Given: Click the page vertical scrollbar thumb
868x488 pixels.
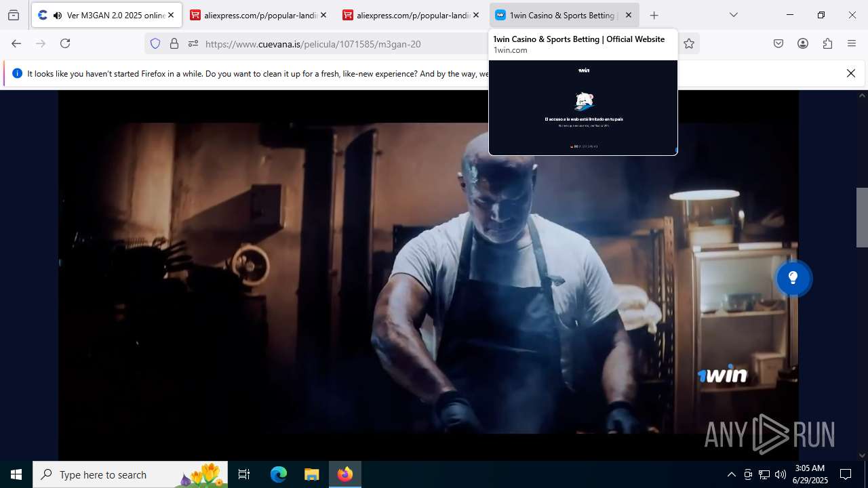Looking at the screenshot, I should point(862,217).
